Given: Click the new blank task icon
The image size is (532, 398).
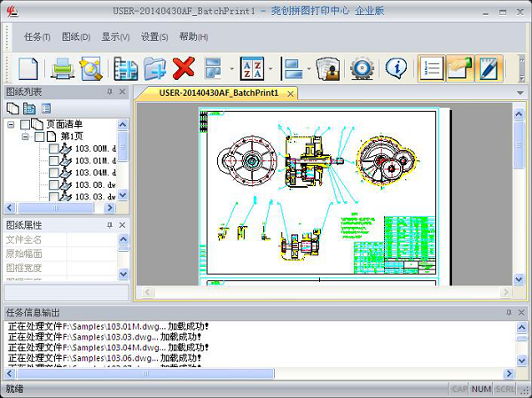Looking at the screenshot, I should point(28,68).
